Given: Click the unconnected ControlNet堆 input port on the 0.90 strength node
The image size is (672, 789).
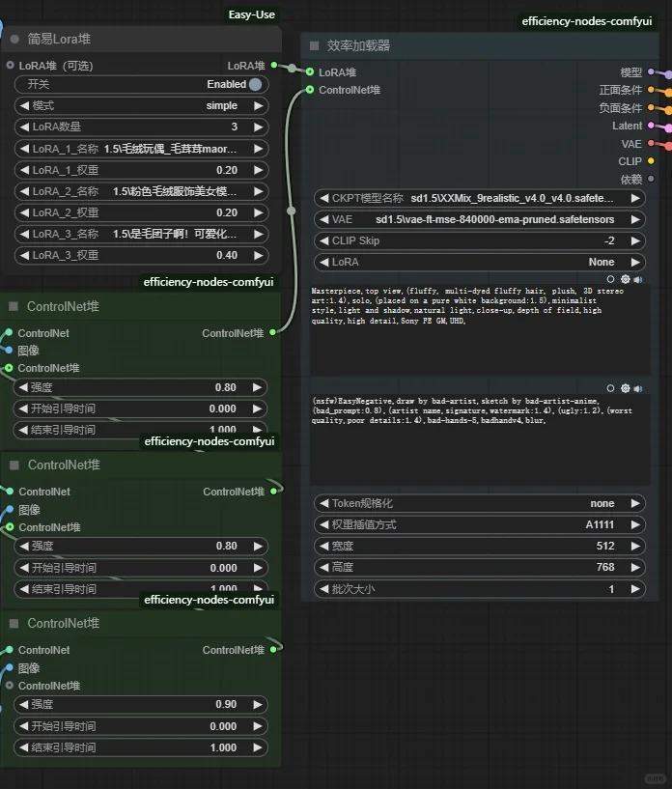Looking at the screenshot, I should point(9,685).
